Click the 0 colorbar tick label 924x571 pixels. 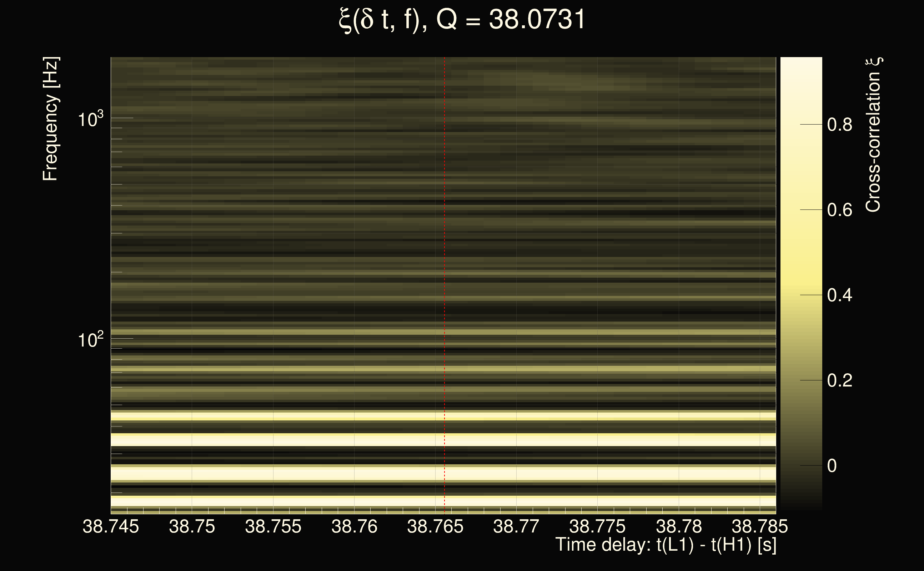pyautogui.click(x=832, y=466)
